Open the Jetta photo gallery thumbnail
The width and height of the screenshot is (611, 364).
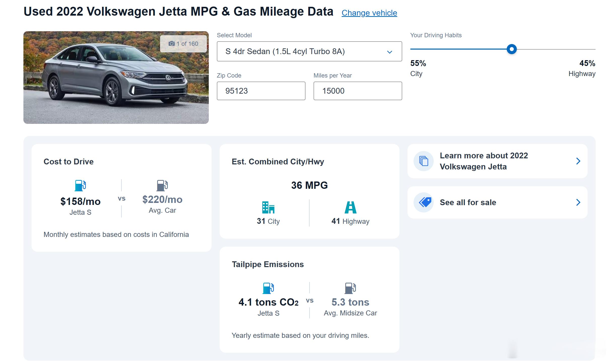[116, 78]
